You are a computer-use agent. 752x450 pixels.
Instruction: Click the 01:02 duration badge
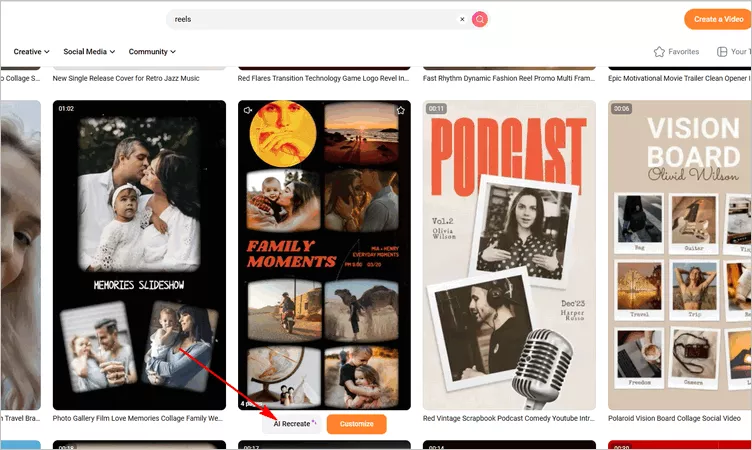(x=66, y=109)
